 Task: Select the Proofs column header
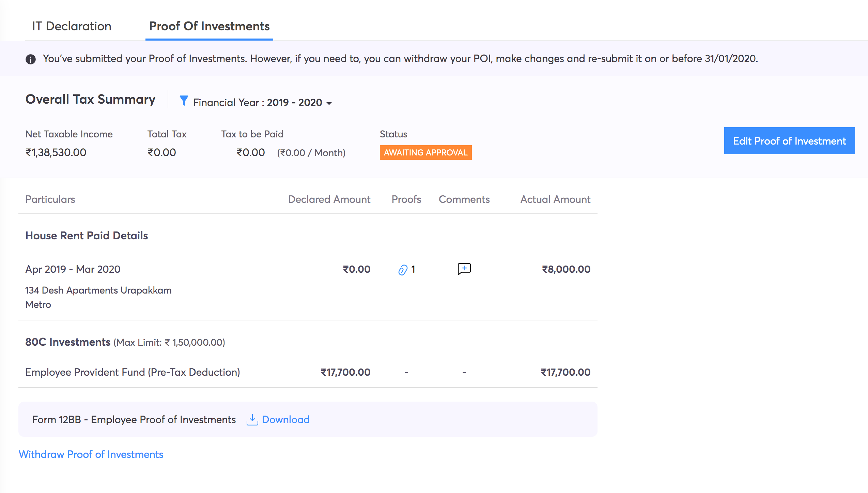[406, 199]
